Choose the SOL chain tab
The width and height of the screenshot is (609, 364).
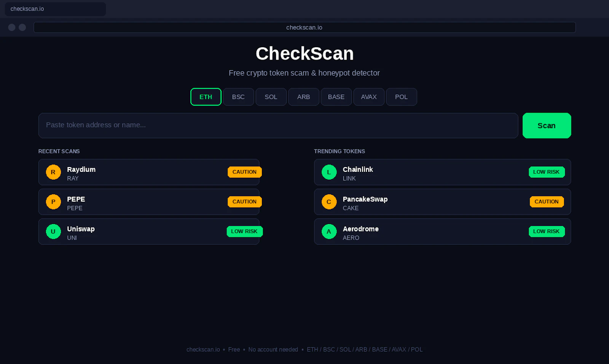coord(271,97)
